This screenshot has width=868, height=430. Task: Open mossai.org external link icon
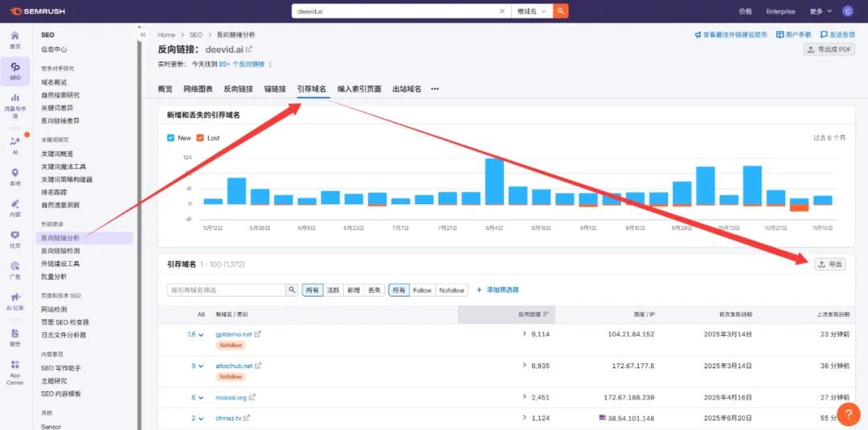tap(252, 397)
